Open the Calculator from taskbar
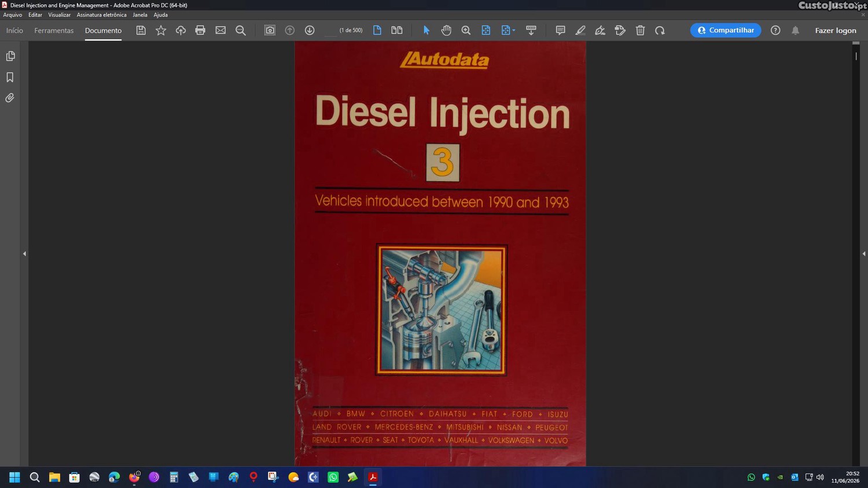The width and height of the screenshot is (868, 488). pos(174,477)
